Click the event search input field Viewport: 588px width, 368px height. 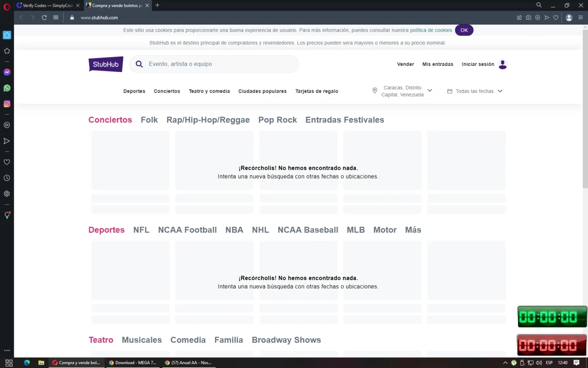tap(220, 64)
